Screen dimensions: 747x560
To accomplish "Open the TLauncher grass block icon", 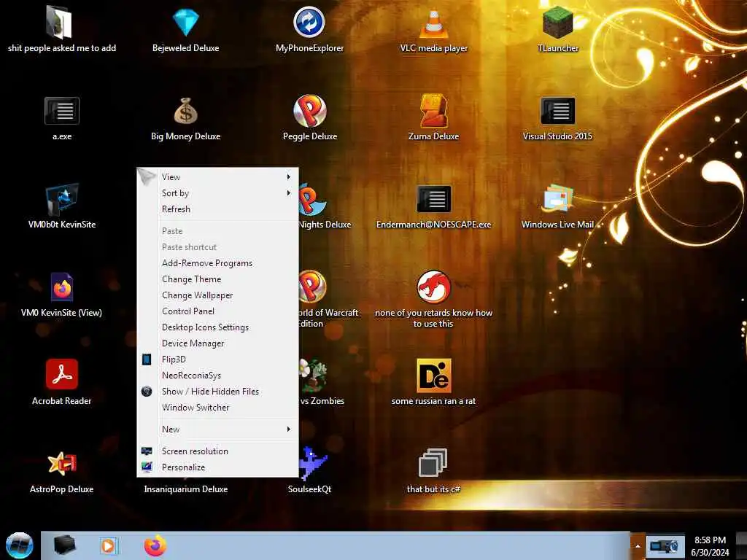I will 557,28.
